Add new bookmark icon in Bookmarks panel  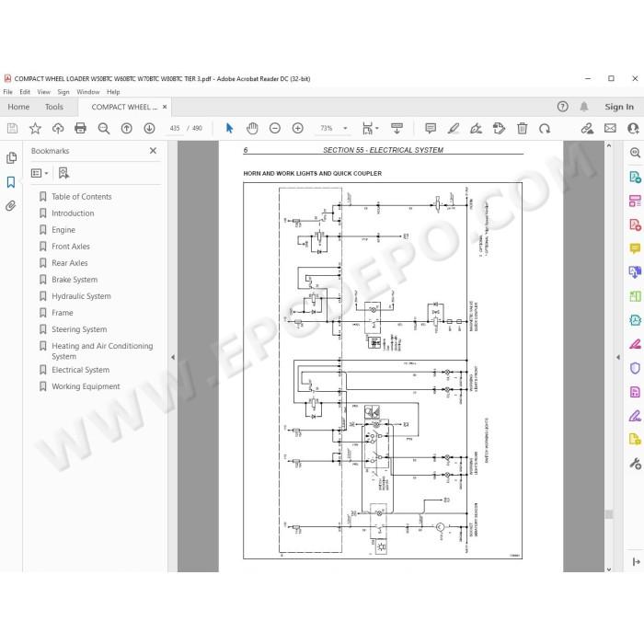coord(63,173)
